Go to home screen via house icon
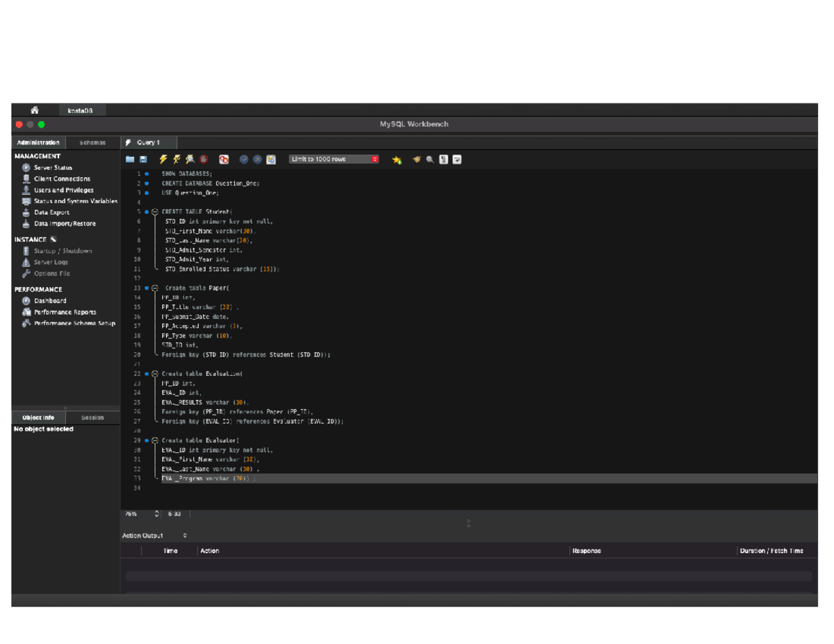Image resolution: width=834 pixels, height=644 pixels. click(x=35, y=110)
